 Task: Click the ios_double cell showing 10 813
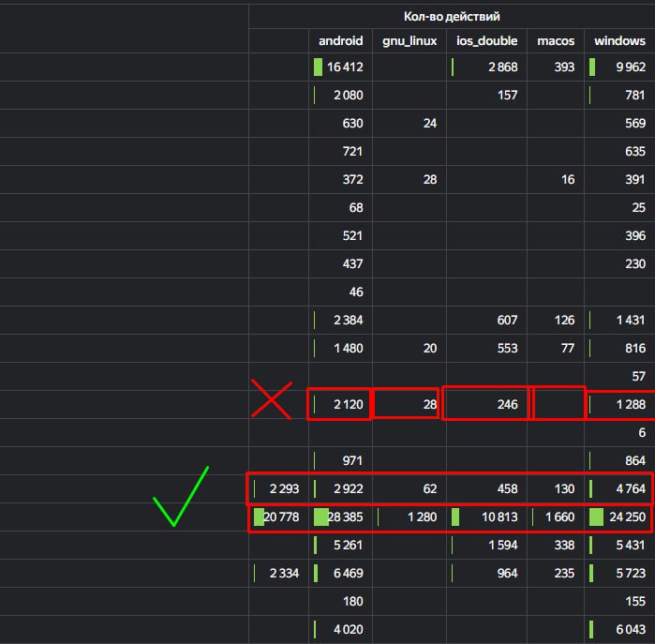pos(486,517)
